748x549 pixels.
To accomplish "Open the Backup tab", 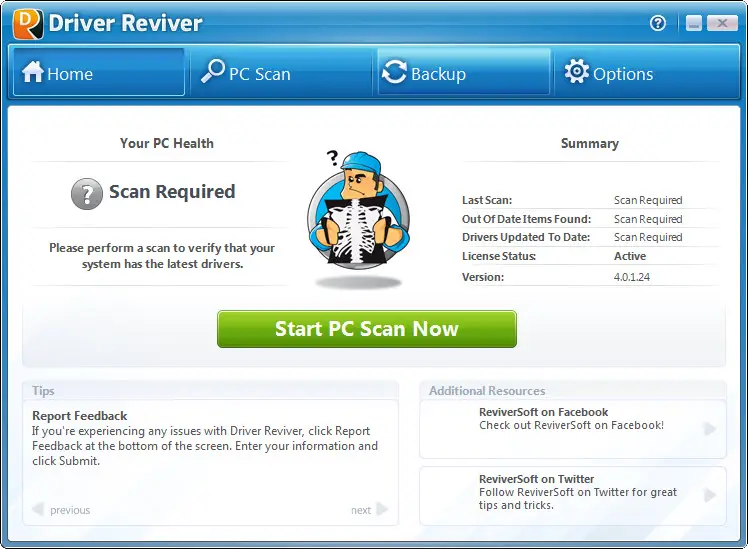I will pyautogui.click(x=464, y=72).
